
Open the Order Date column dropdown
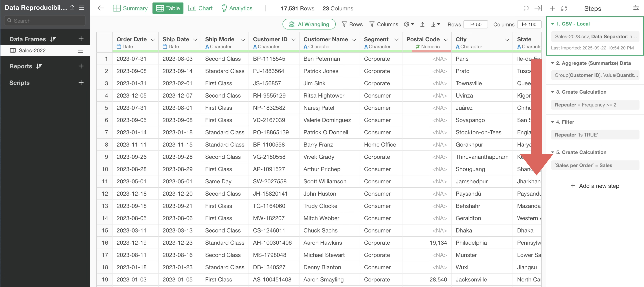[153, 40]
